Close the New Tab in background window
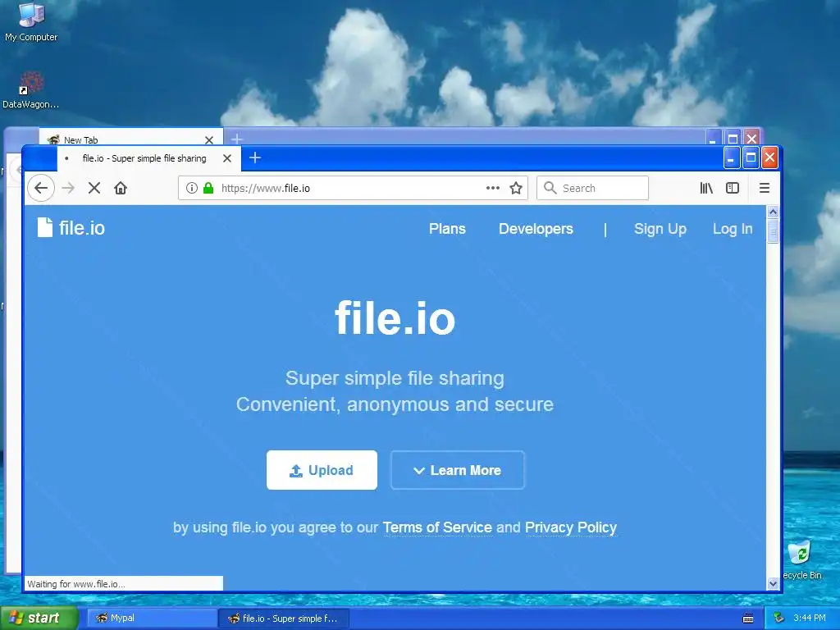This screenshot has width=840, height=630. 209,139
